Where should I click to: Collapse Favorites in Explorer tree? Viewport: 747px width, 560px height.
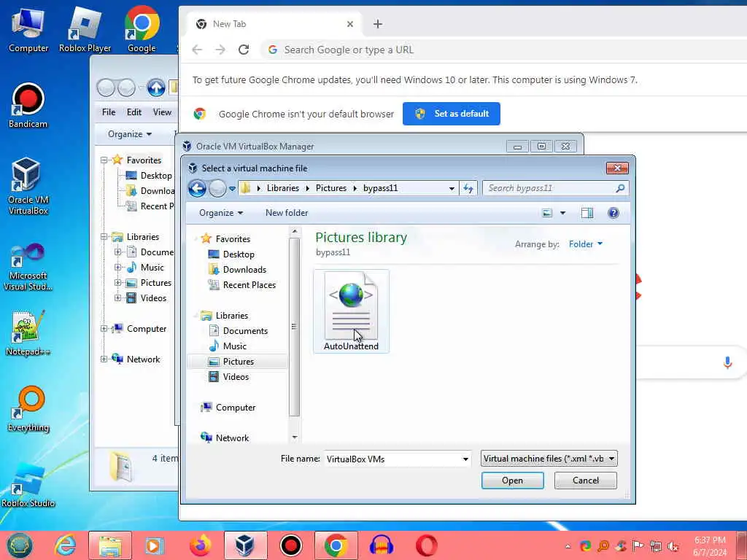tap(104, 160)
